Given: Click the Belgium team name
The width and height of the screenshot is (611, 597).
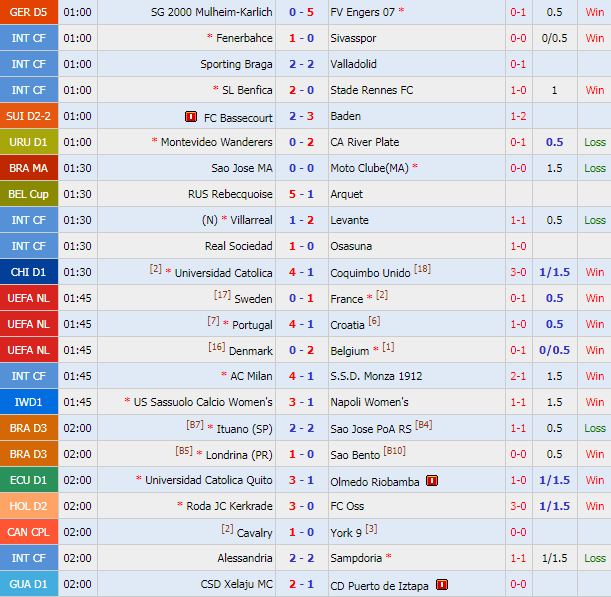Looking at the screenshot, I should pos(350,350).
